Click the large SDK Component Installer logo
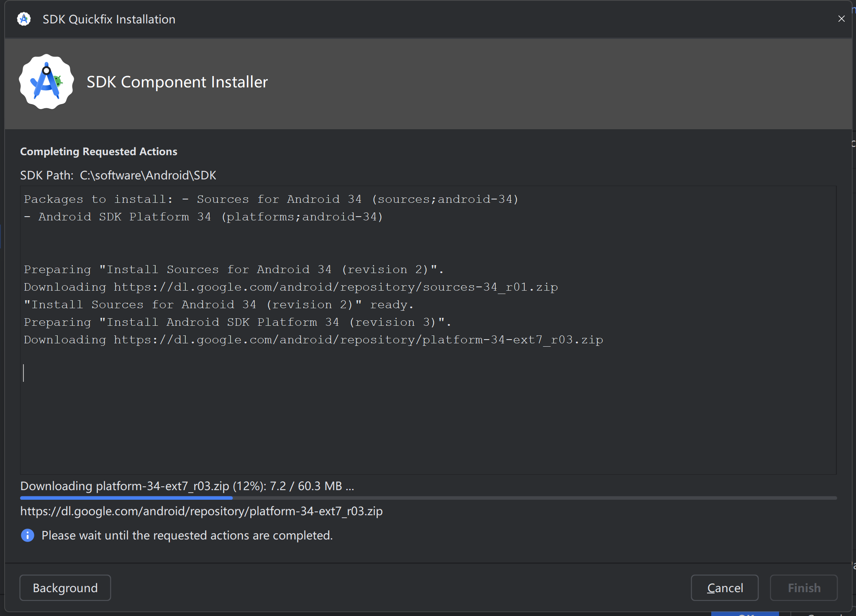The height and width of the screenshot is (616, 856). pos(46,82)
